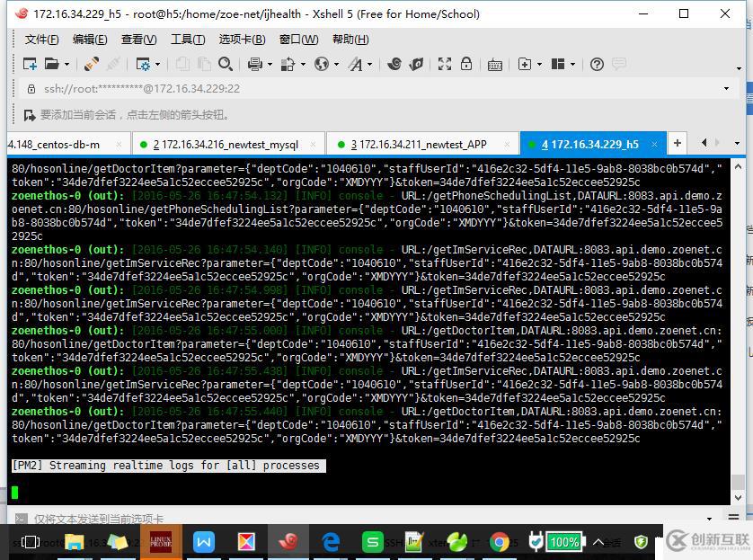
Task: Open the tab list dropdown arrow
Action: pos(737,143)
